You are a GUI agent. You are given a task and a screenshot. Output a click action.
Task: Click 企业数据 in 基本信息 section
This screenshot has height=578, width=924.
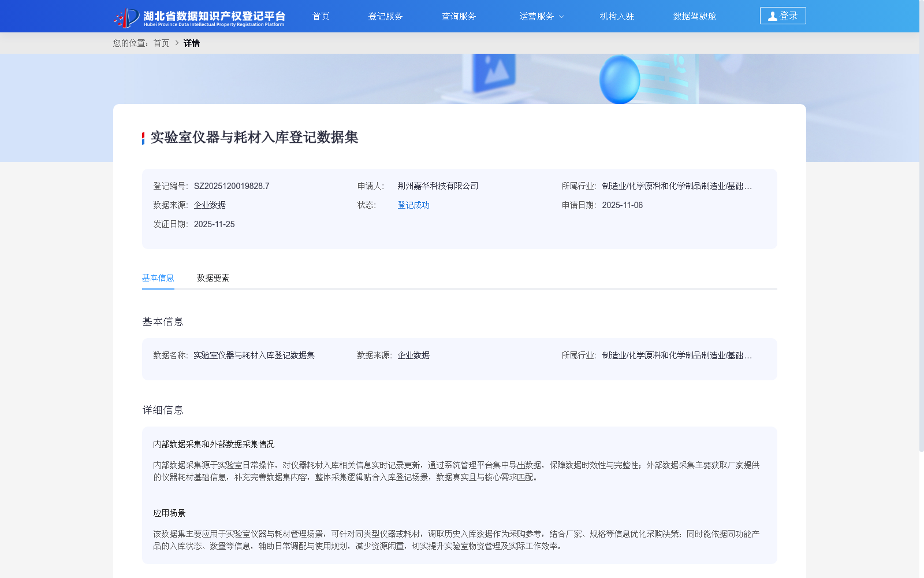(x=413, y=355)
